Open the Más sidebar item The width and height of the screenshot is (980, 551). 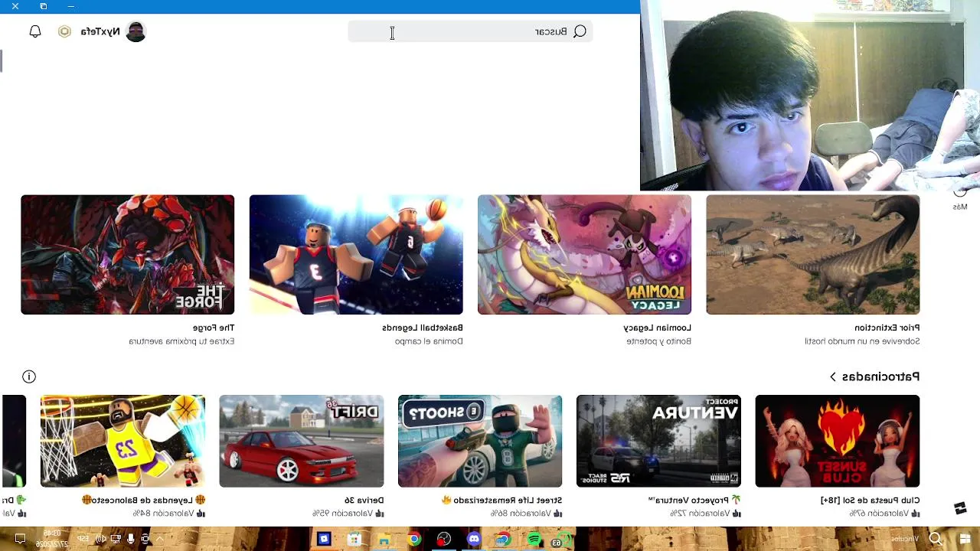pyautogui.click(x=960, y=201)
